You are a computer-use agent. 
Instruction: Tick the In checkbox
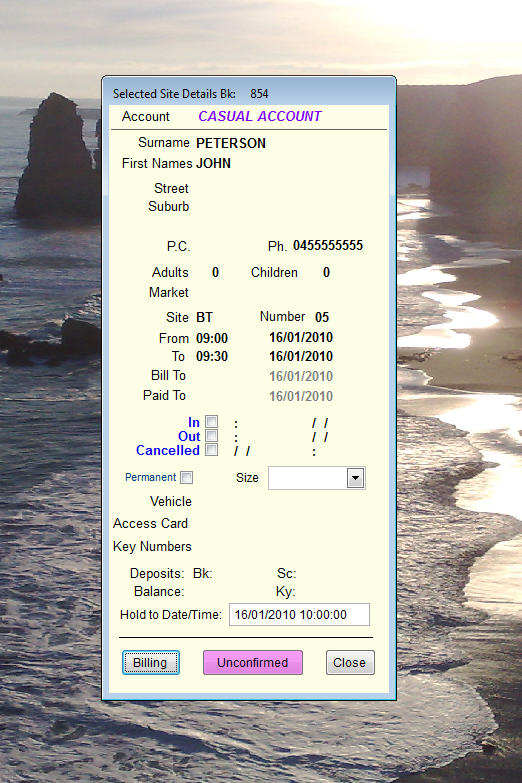click(211, 422)
